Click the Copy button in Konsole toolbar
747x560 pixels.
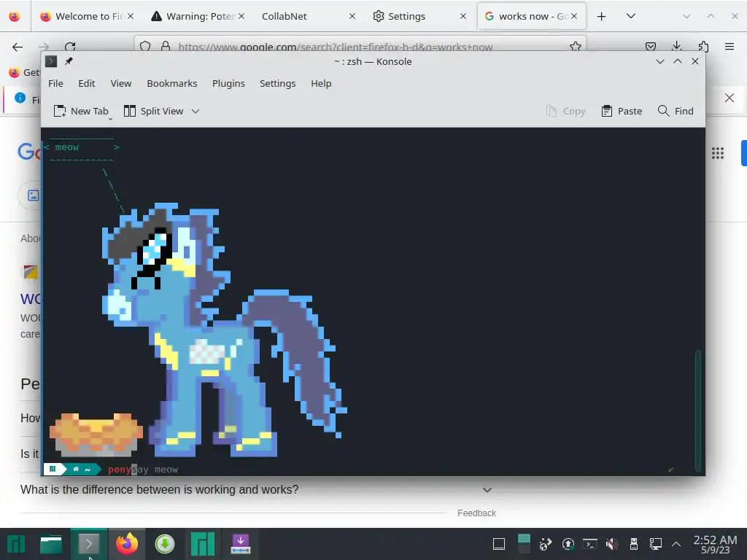[565, 111]
